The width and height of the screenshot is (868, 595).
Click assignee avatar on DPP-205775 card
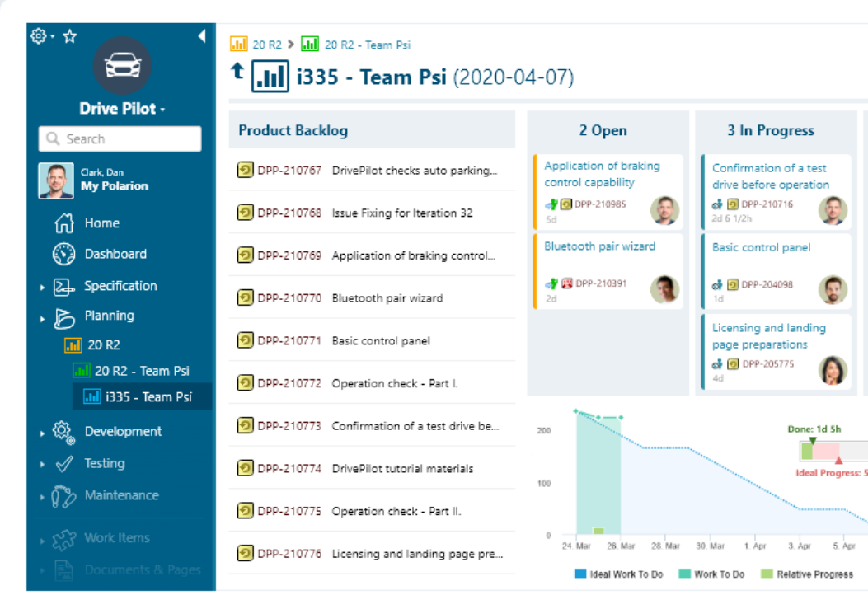(x=833, y=370)
